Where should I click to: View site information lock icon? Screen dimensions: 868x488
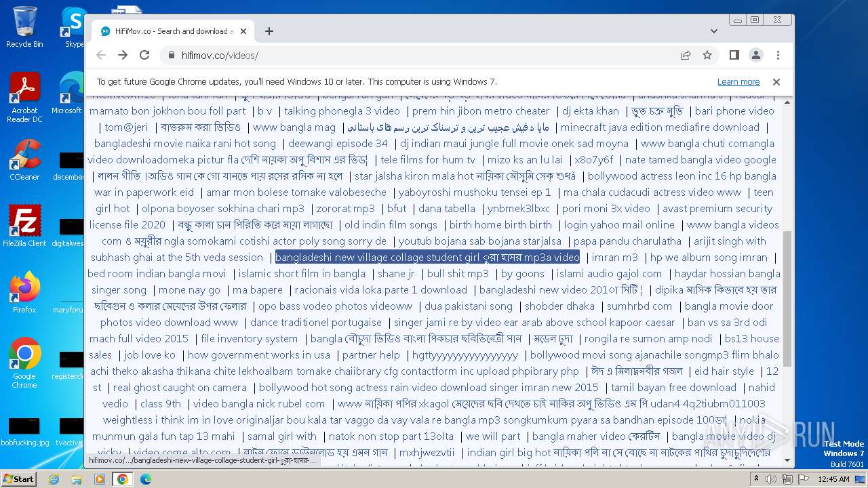(171, 55)
